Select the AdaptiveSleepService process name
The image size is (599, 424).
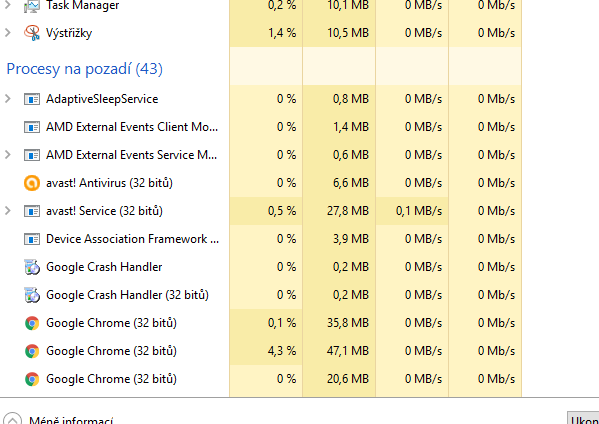pyautogui.click(x=102, y=99)
